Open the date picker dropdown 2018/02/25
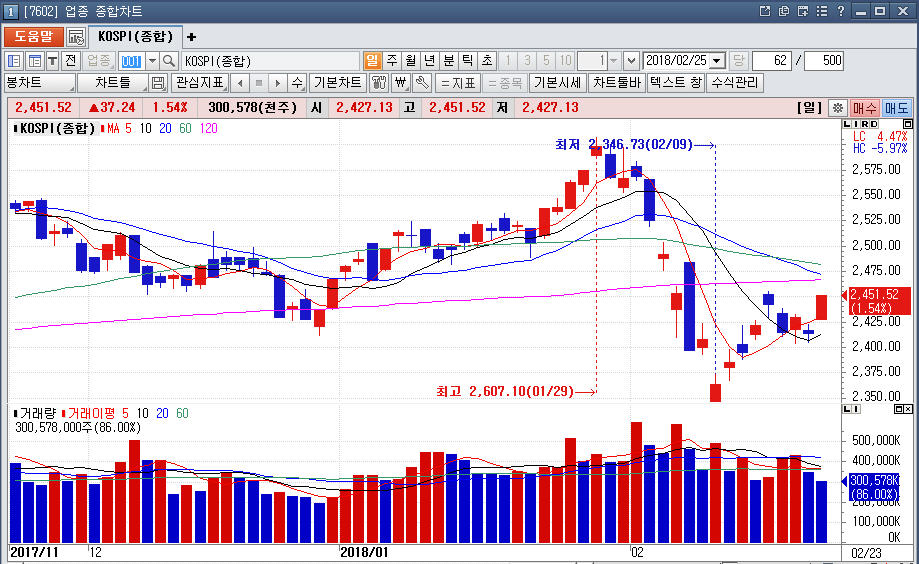919x564 pixels. (x=716, y=61)
